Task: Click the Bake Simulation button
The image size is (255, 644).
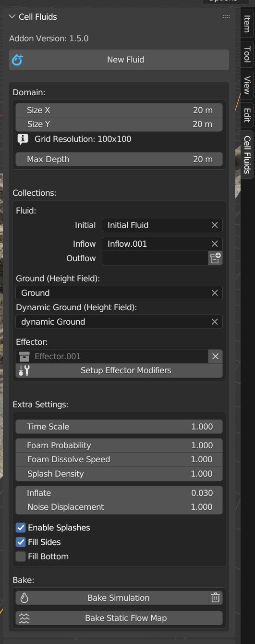Action: click(112, 598)
